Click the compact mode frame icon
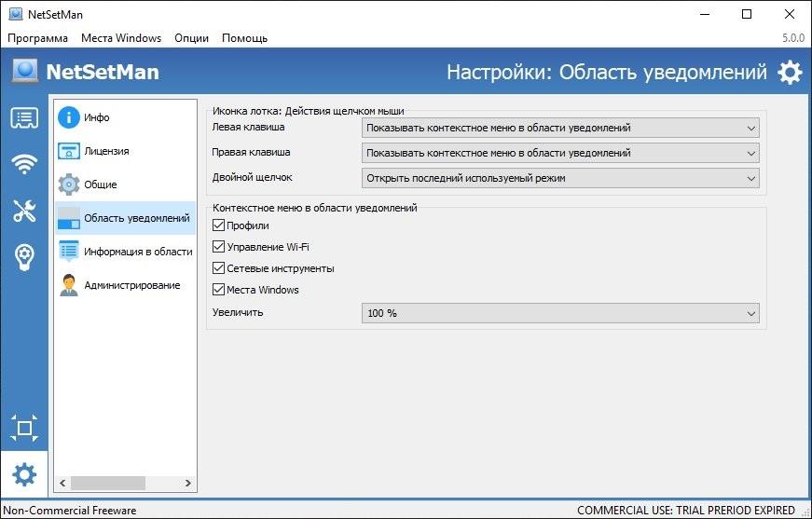This screenshot has height=519, width=812. (x=24, y=429)
